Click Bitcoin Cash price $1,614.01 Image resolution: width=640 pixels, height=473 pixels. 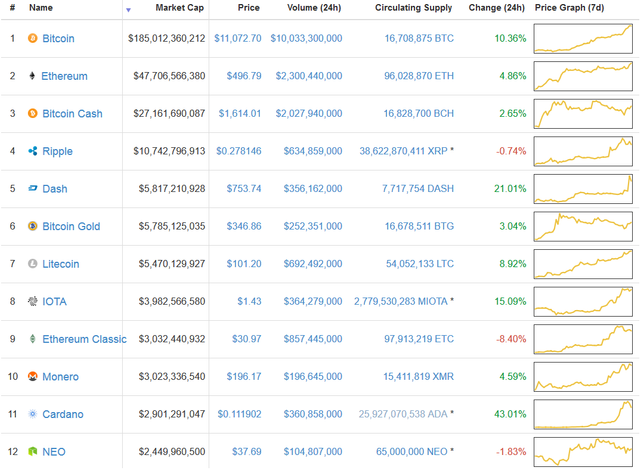pos(240,113)
